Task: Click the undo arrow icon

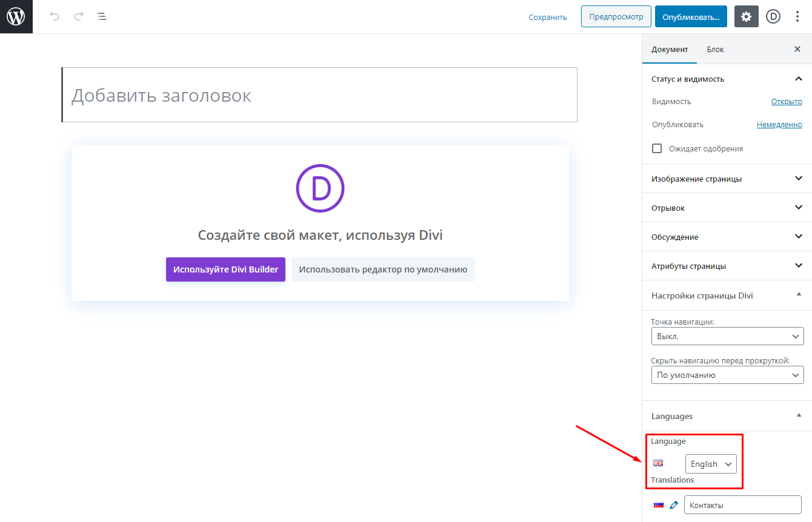Action: [55, 17]
